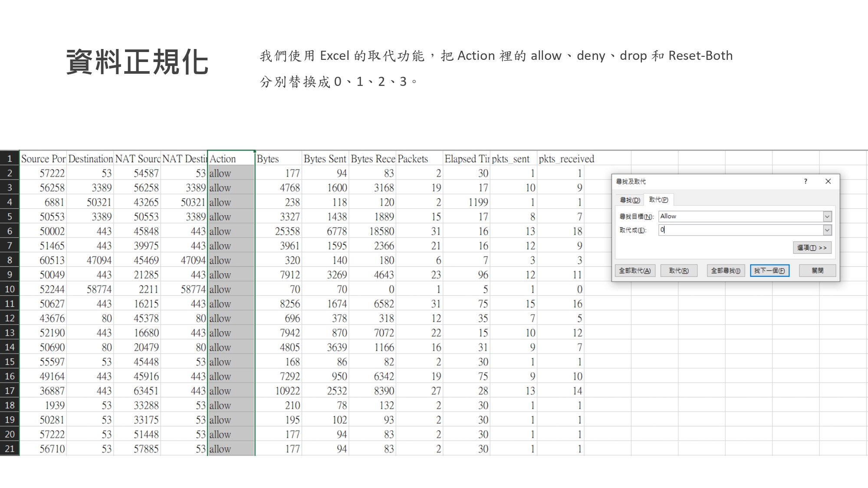Open the 取代成 field dropdown arrow
The image size is (868, 488).
(827, 230)
